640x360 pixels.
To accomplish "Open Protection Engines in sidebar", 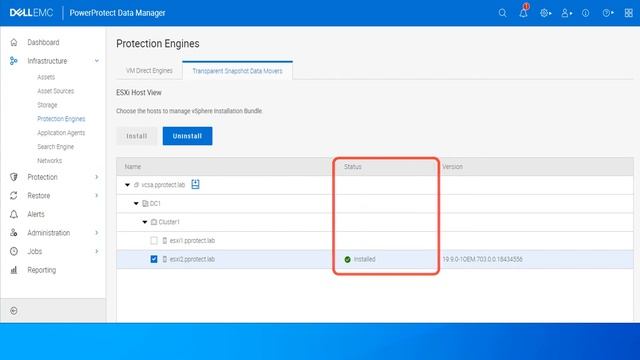I will point(61,119).
